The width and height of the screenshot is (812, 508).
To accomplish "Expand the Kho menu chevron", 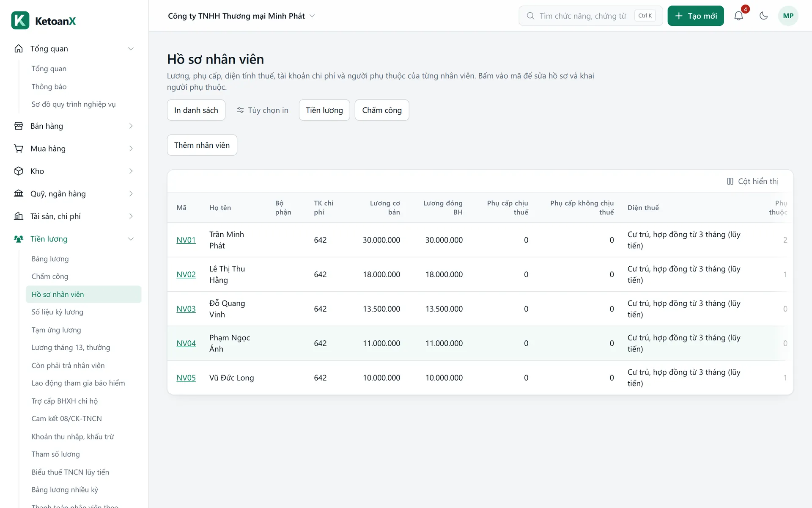I will pos(131,171).
